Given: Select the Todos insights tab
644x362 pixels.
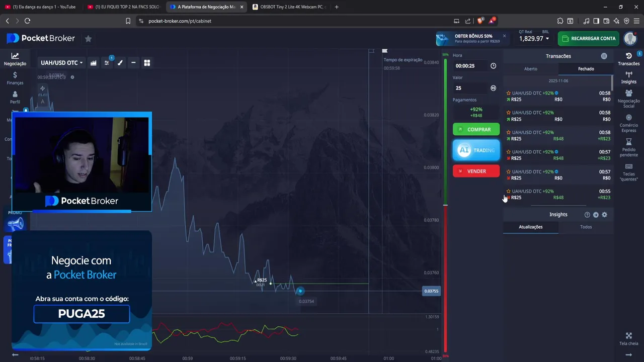Looking at the screenshot, I should tap(586, 227).
